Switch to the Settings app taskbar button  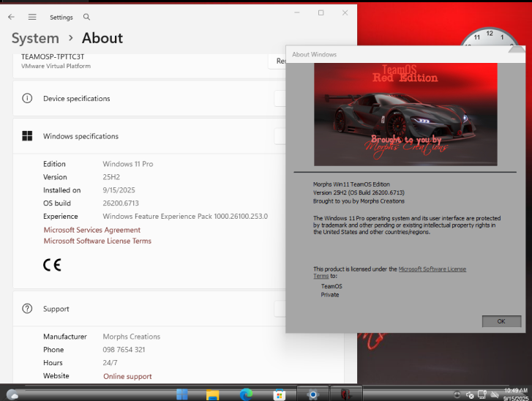pos(312,394)
